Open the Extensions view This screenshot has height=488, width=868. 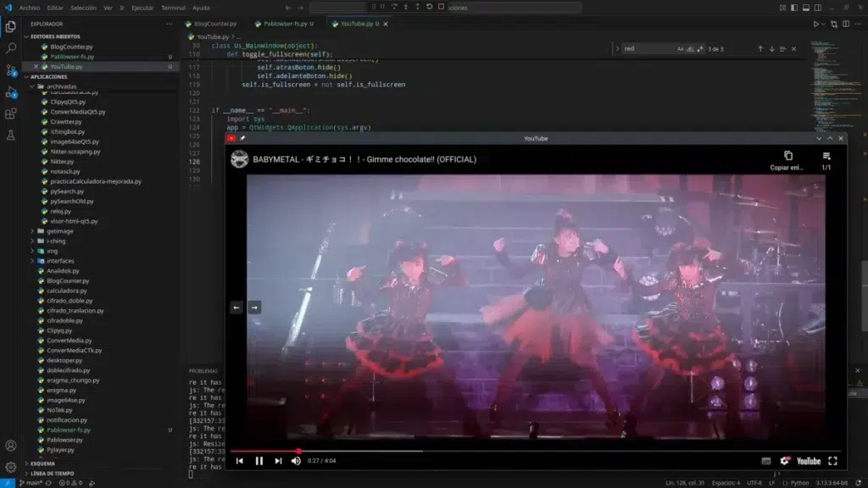coord(10,114)
